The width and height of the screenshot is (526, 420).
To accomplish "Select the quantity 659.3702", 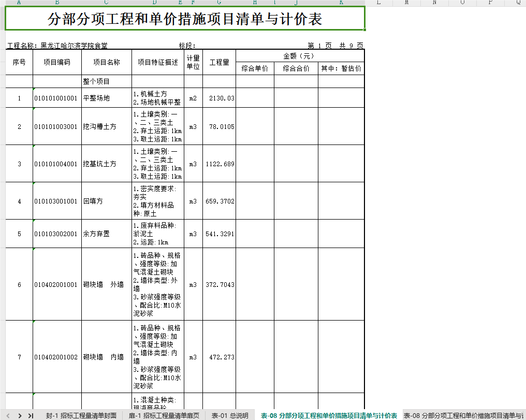I will pos(220,201).
